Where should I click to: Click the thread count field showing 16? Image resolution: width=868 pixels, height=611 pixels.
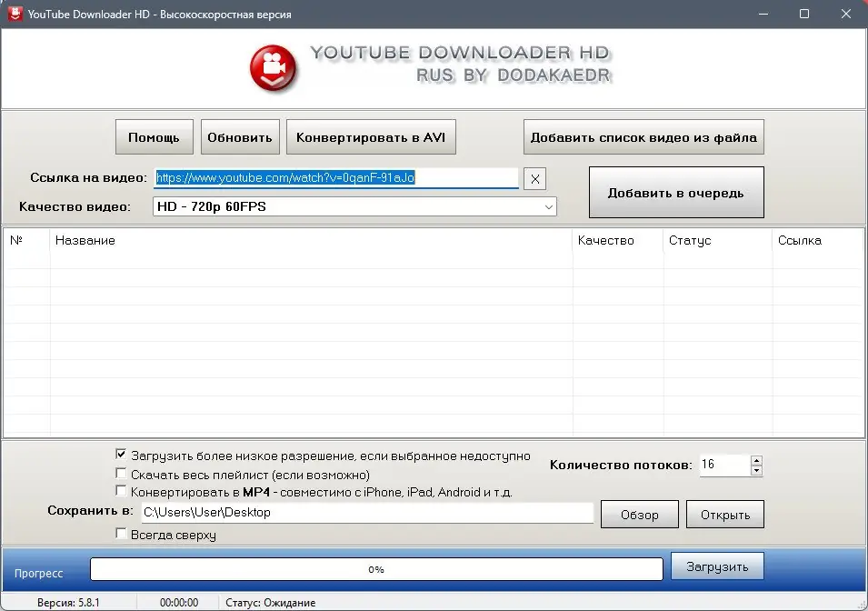[724, 465]
